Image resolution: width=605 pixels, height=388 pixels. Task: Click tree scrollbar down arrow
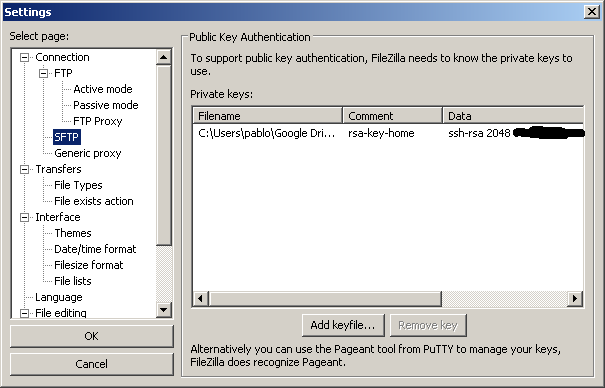click(164, 310)
